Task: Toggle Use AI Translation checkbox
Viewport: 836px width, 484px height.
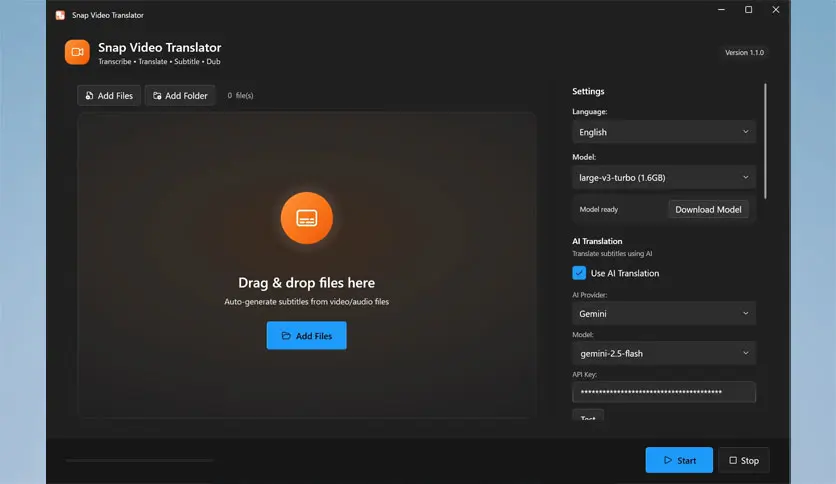Action: (x=579, y=273)
